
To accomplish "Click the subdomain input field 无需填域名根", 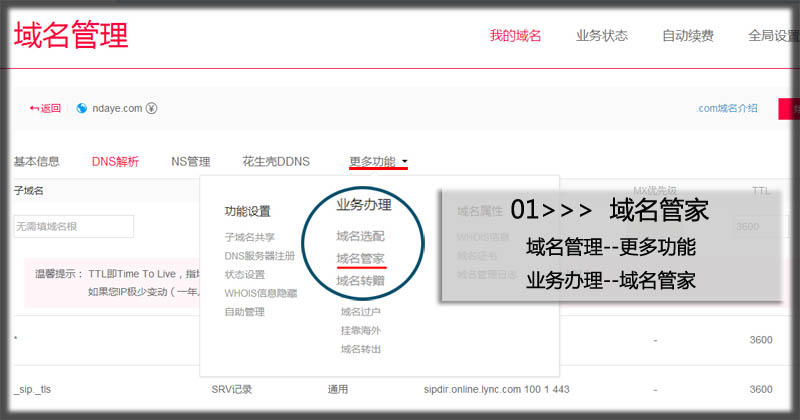I will 75,227.
